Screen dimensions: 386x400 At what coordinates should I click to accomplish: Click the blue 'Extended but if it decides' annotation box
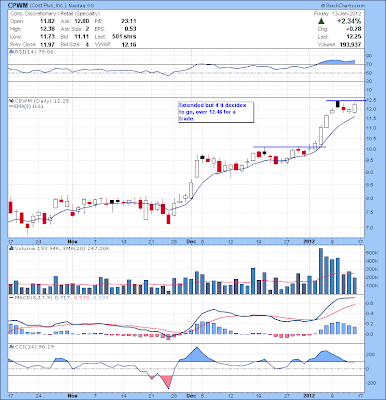[216, 112]
